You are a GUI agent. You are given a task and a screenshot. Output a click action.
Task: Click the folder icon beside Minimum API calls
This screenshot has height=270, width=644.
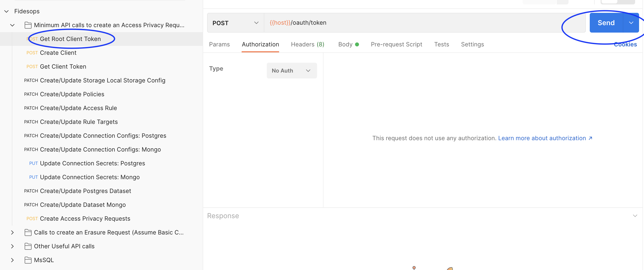pos(28,25)
